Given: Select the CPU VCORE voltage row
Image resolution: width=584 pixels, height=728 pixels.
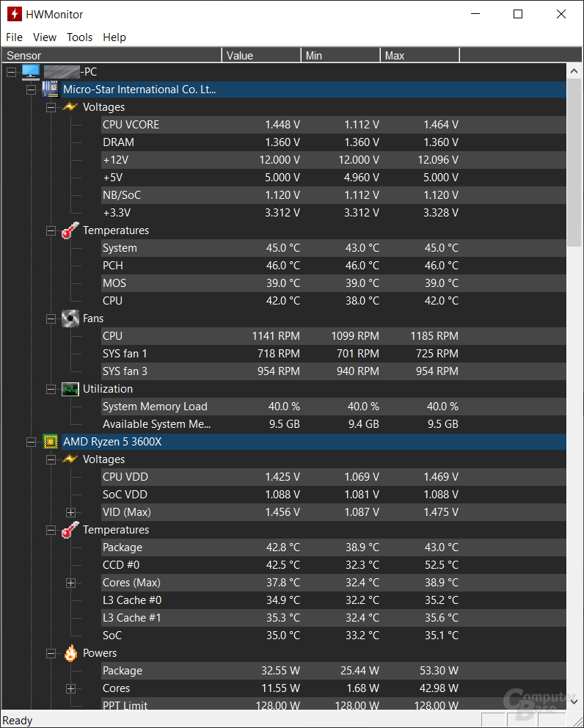Looking at the screenshot, I should [x=333, y=125].
